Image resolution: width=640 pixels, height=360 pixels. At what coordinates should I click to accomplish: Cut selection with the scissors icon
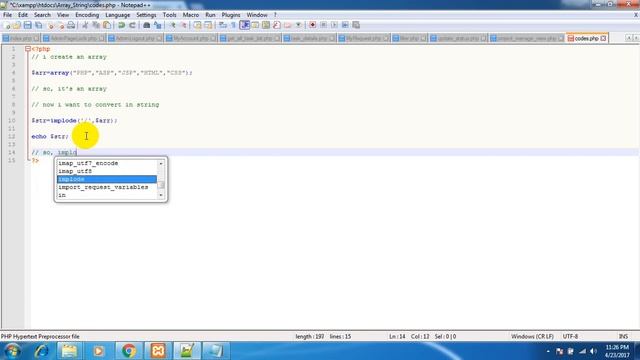(x=85, y=25)
